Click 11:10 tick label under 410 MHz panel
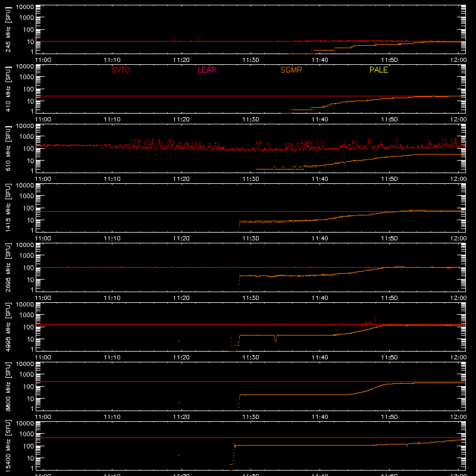Image resolution: width=476 pixels, height=476 pixels. [x=112, y=120]
